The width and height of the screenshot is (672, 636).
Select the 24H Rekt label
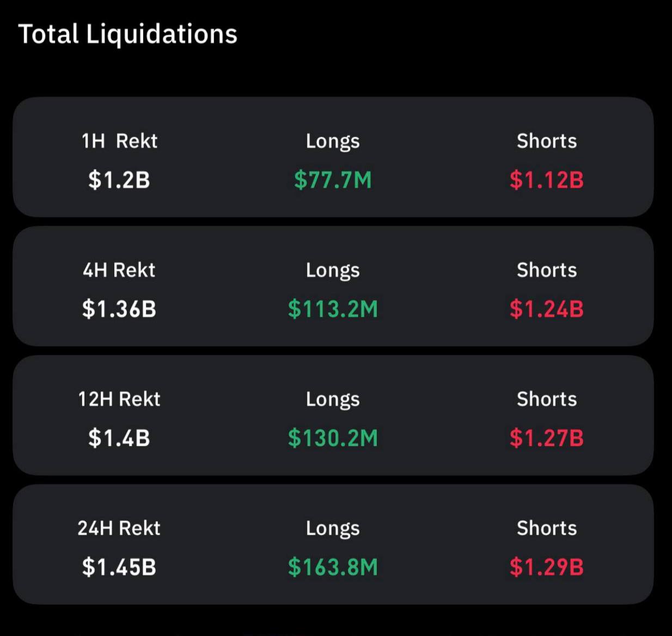119,529
